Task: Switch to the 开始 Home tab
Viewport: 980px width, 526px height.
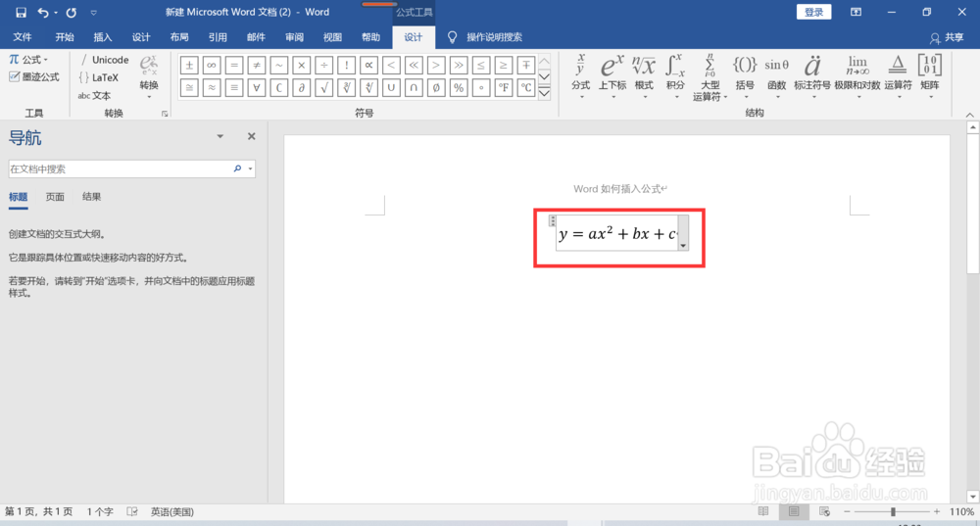Action: point(65,37)
